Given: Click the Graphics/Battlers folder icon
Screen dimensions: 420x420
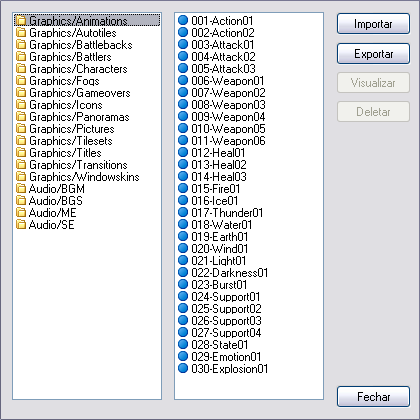Looking at the screenshot, I should [21, 57].
